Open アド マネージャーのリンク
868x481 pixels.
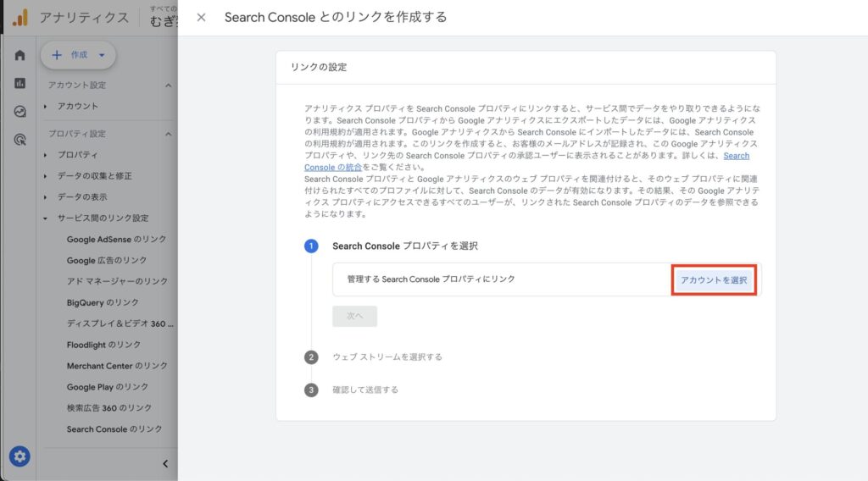point(117,281)
